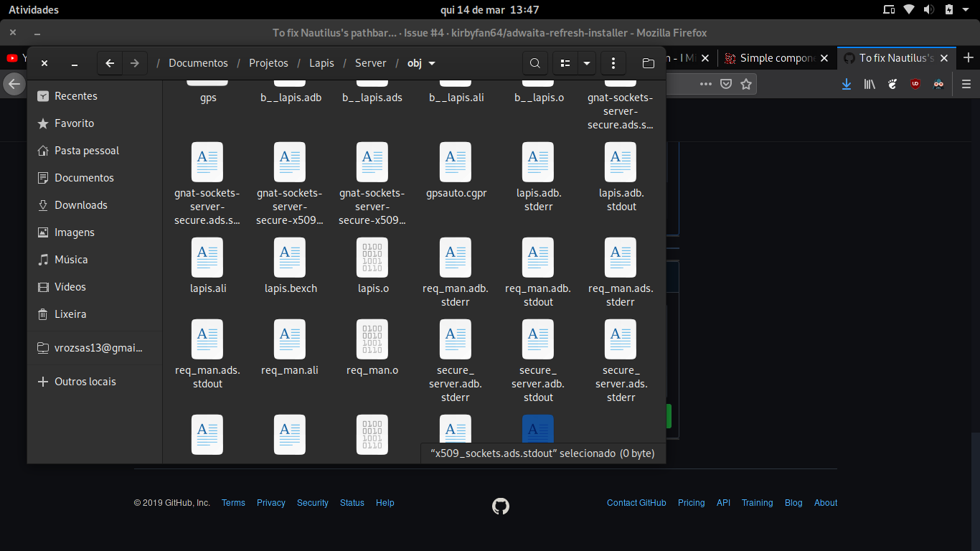Viewport: 980px width, 551px height.
Task: Open Vídeos in sidebar
Action: coord(95,287)
